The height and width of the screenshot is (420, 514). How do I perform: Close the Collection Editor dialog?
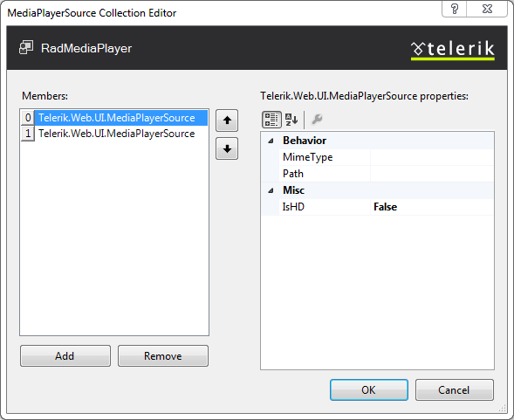487,9
